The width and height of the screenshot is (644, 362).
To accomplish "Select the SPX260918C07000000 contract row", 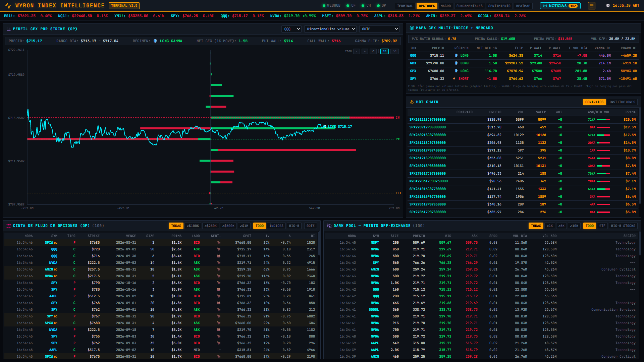I will coord(523,135).
